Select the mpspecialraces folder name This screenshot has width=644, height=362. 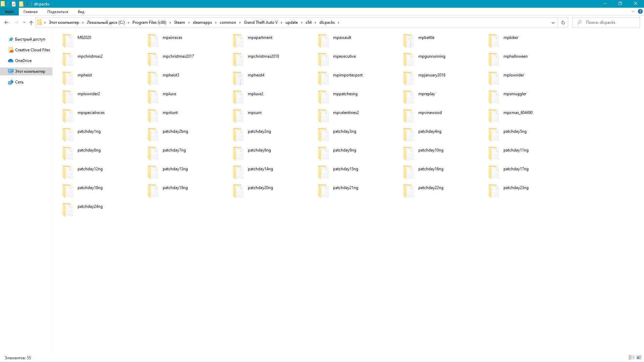(91, 113)
